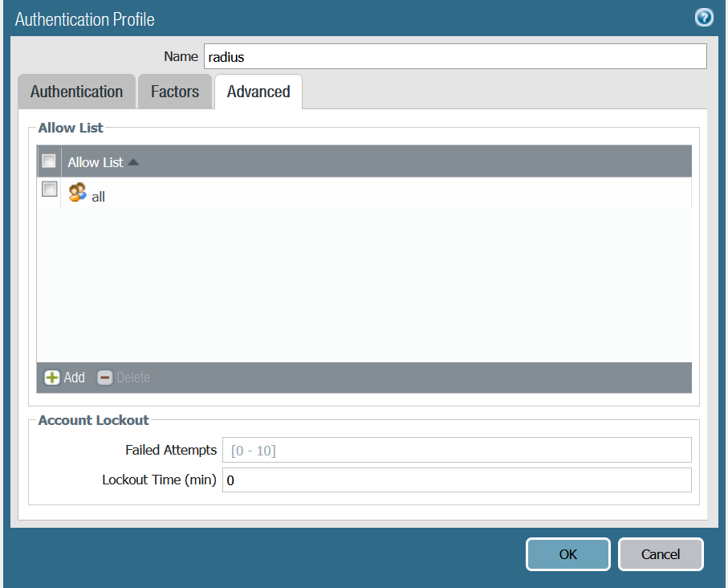This screenshot has width=728, height=588.
Task: Open the help icon in title bar
Action: (703, 18)
